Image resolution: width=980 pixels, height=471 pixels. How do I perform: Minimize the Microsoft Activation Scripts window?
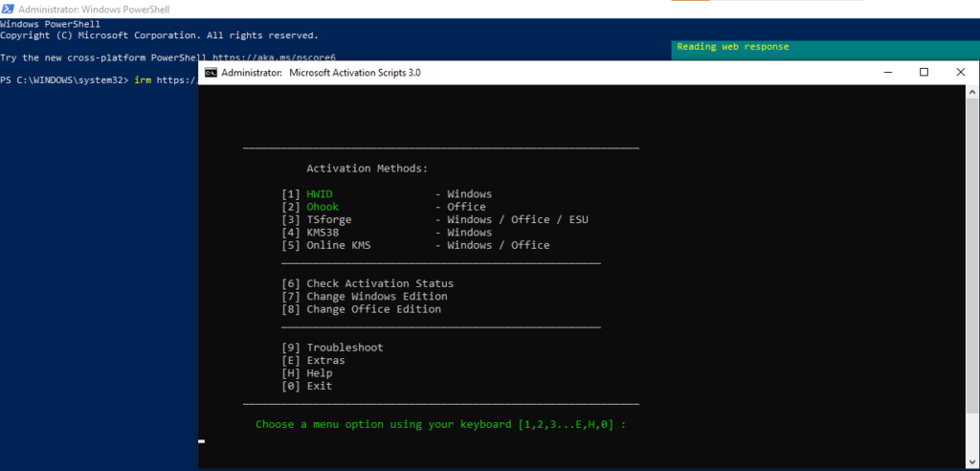(x=887, y=72)
